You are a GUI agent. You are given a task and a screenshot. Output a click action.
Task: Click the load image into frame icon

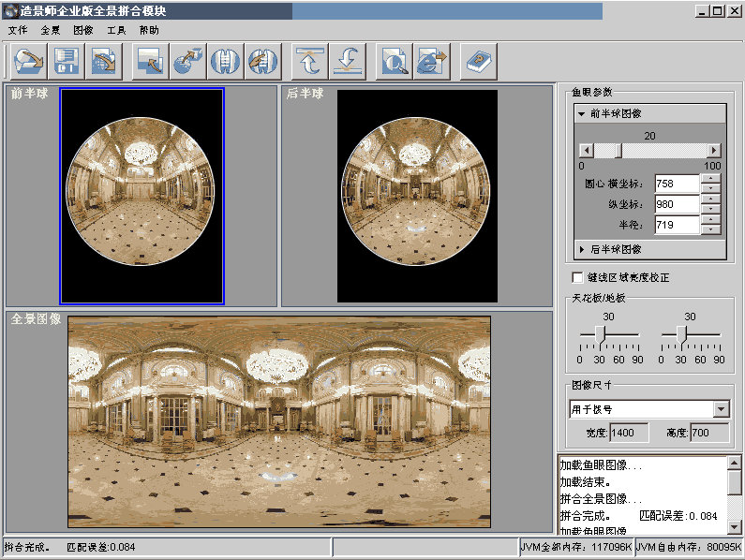point(150,61)
